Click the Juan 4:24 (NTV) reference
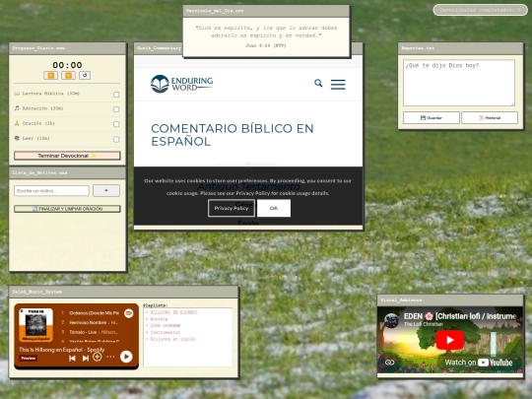Viewport: 532px width, 399px height. [x=266, y=45]
